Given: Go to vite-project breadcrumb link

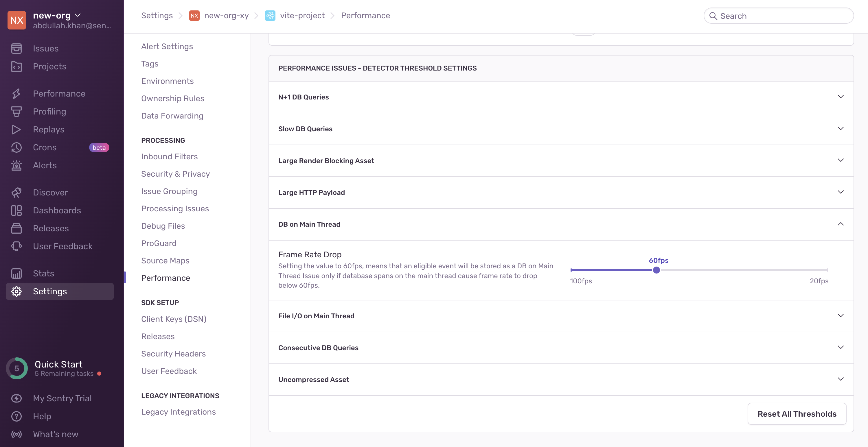Looking at the screenshot, I should 302,16.
